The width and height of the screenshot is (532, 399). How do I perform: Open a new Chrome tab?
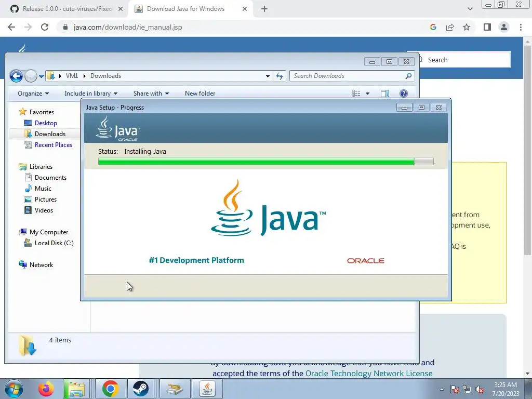point(264,9)
